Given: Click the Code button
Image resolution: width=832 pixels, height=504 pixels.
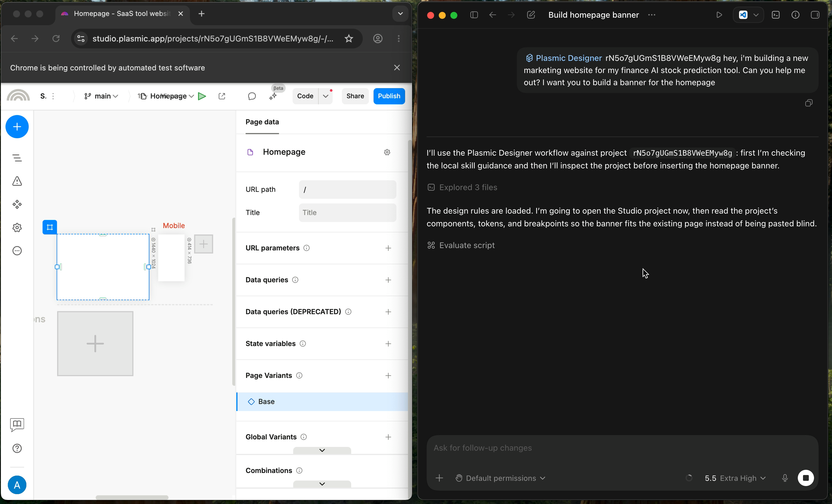Looking at the screenshot, I should [305, 96].
